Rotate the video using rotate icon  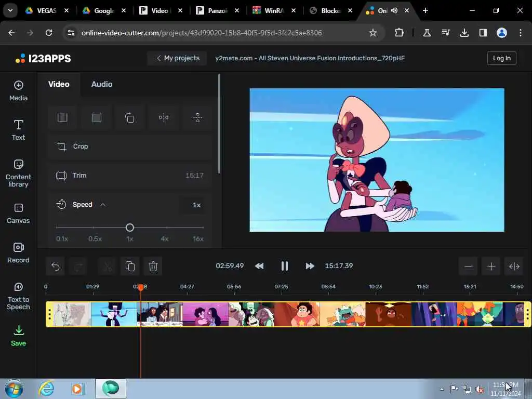[129, 117]
